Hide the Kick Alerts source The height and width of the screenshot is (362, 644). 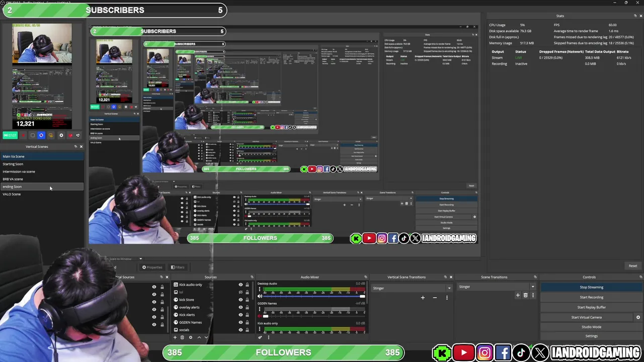pos(240,315)
